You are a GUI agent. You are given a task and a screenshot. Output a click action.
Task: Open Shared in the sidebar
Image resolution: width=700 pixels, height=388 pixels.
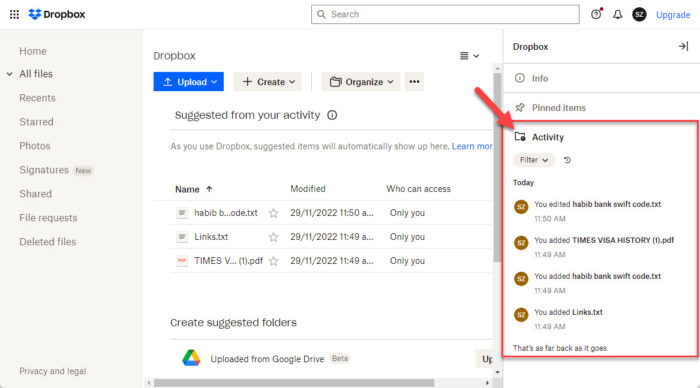click(35, 194)
